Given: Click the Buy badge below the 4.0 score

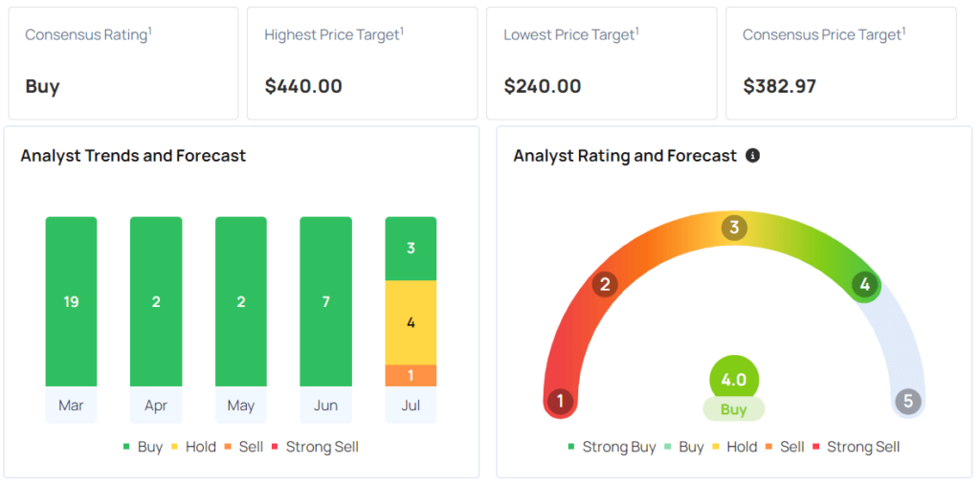Looking at the screenshot, I should tap(734, 409).
